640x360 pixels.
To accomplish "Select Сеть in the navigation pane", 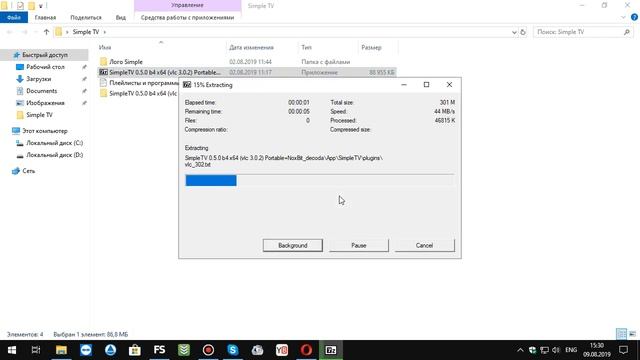I will click(28, 171).
